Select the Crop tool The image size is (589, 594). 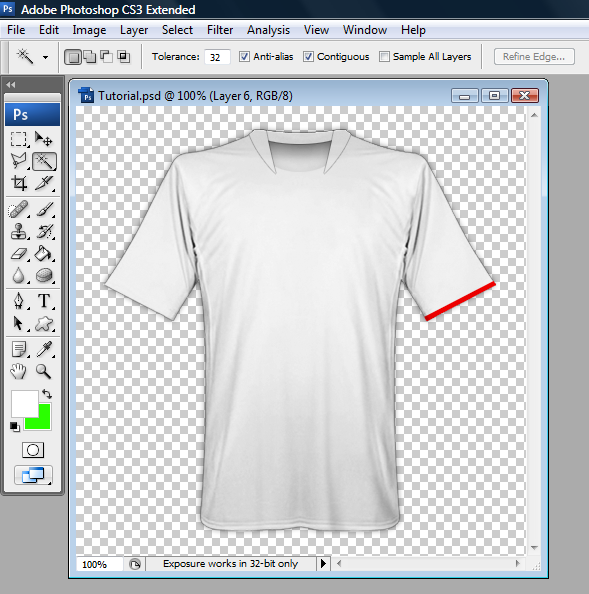(19, 183)
